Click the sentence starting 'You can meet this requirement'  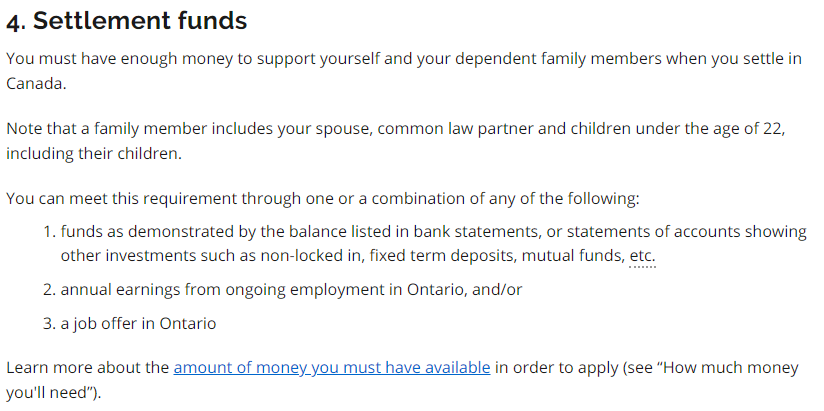click(x=322, y=198)
